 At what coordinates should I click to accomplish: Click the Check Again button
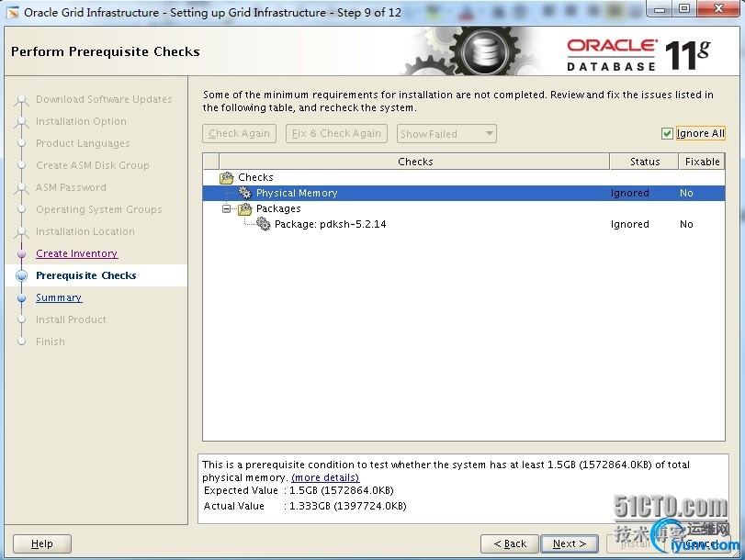coord(239,133)
